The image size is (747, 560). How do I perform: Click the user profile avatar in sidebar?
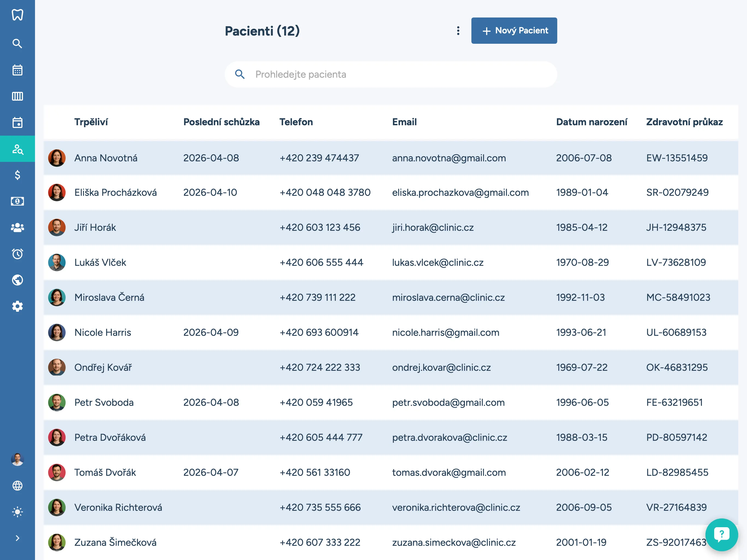[x=17, y=459]
